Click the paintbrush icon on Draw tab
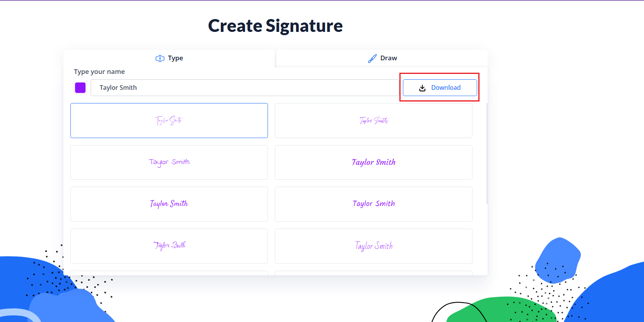This screenshot has height=322, width=644. pos(372,58)
